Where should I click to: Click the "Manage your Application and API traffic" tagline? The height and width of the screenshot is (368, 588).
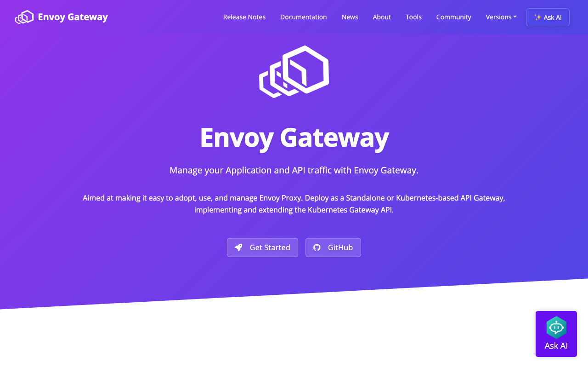[x=294, y=170]
